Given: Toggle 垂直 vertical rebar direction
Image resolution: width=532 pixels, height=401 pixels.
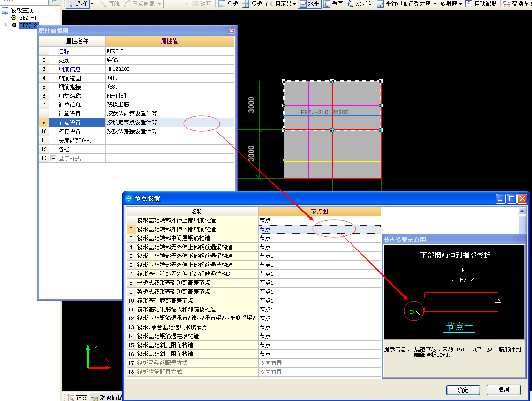Looking at the screenshot, I should (334, 4).
